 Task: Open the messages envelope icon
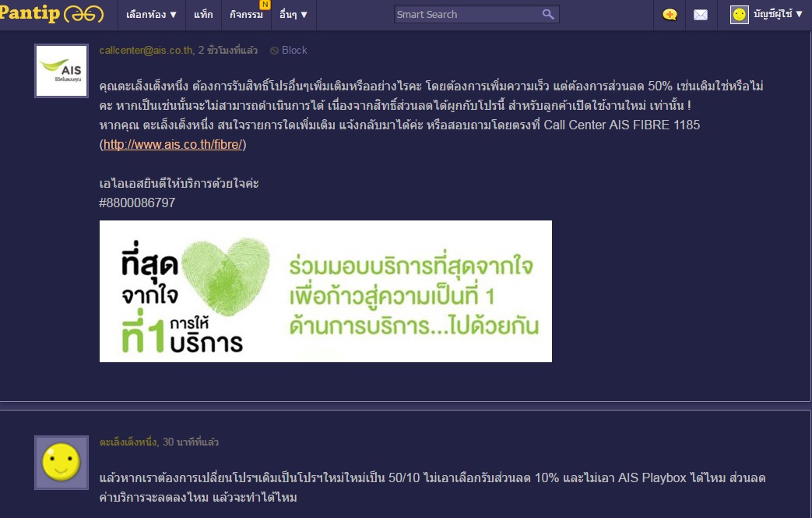point(701,15)
